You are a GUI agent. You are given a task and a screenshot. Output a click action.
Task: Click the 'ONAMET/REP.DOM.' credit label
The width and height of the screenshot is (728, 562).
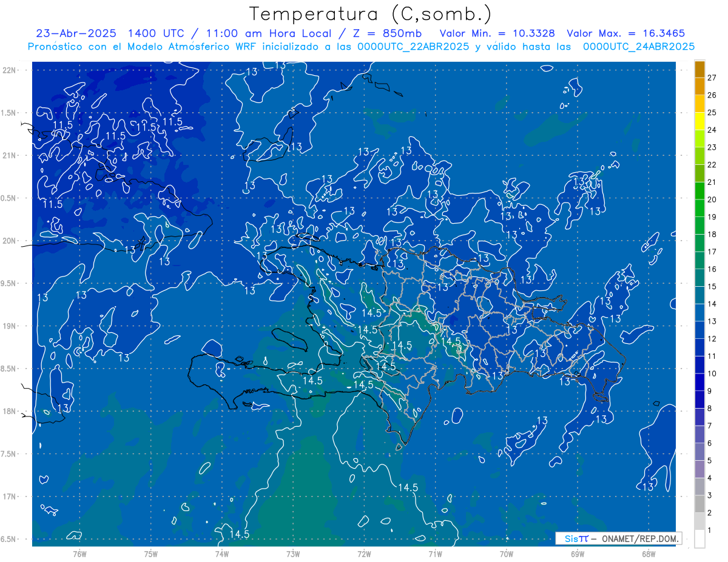pyautogui.click(x=639, y=538)
